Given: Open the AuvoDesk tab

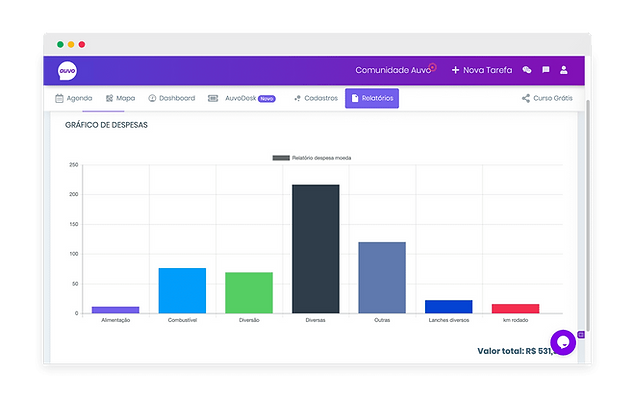Looking at the screenshot, I should (241, 98).
